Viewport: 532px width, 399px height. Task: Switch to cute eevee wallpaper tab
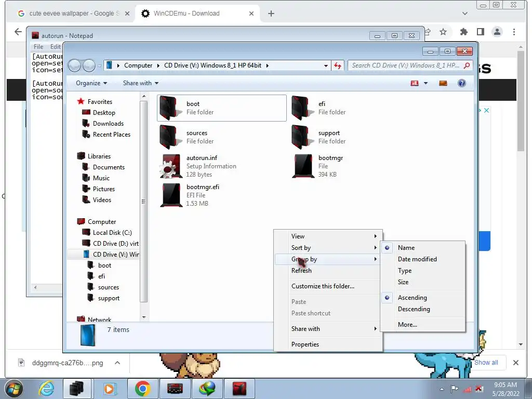[74, 14]
